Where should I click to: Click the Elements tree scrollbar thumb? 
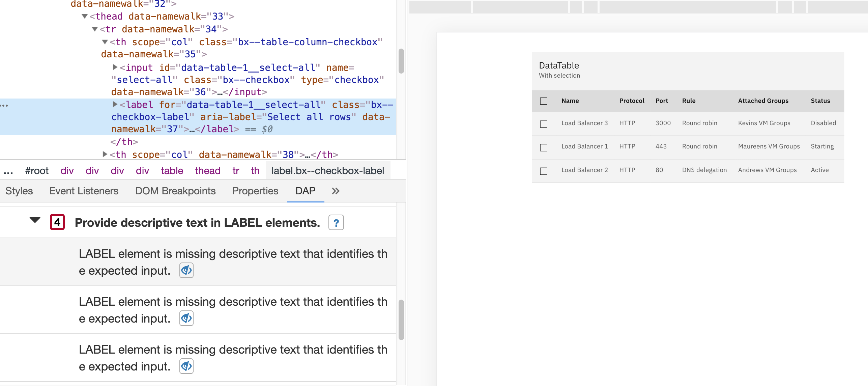(x=401, y=61)
